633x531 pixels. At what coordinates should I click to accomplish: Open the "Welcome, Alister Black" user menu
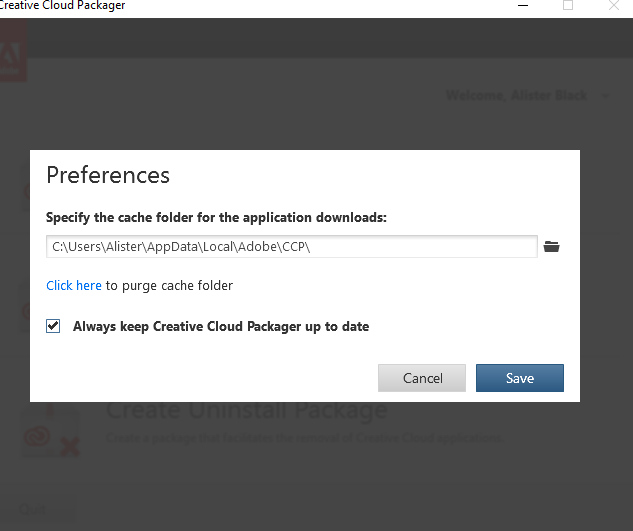(x=520, y=96)
